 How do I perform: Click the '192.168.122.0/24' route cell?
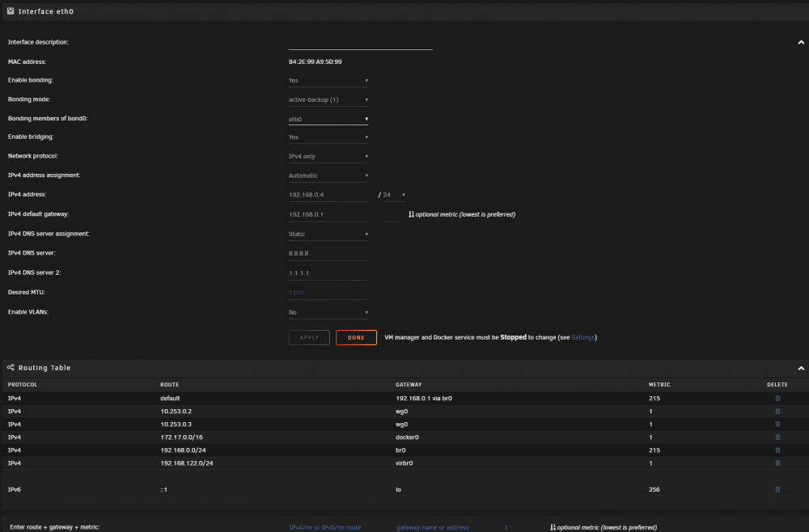(x=186, y=463)
